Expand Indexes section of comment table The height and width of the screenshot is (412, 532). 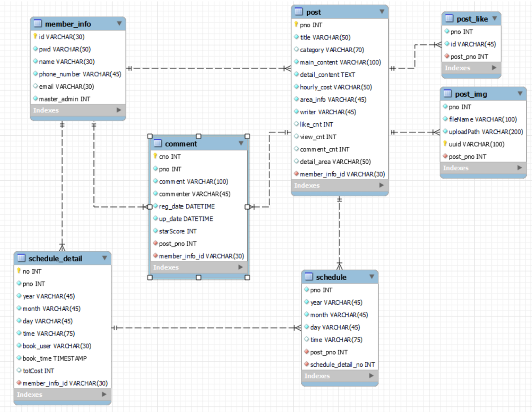pos(241,267)
